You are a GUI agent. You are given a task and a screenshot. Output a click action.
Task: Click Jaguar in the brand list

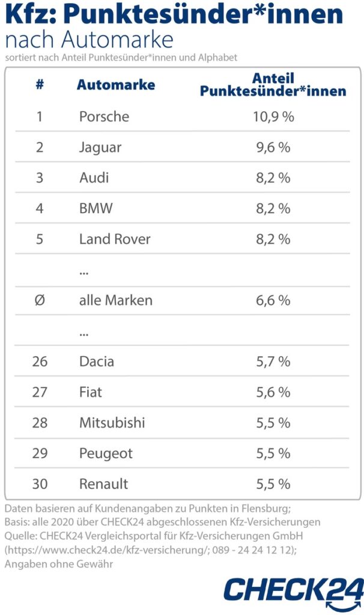click(100, 148)
